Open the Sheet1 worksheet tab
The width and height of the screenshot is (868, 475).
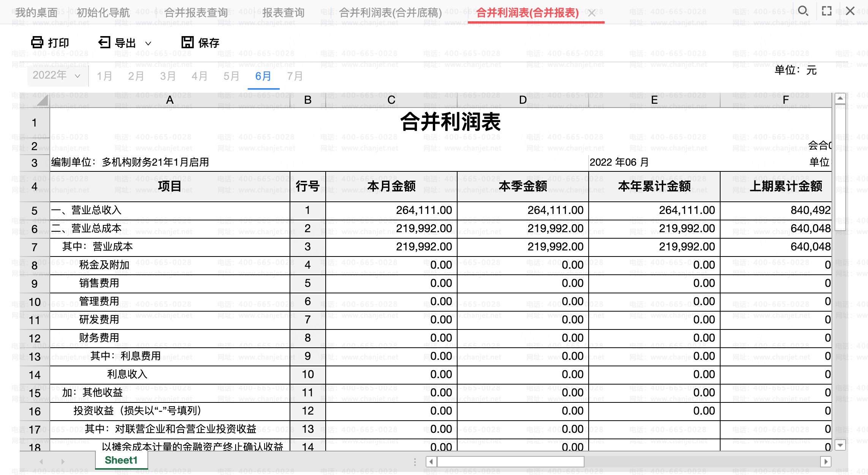coord(121,460)
